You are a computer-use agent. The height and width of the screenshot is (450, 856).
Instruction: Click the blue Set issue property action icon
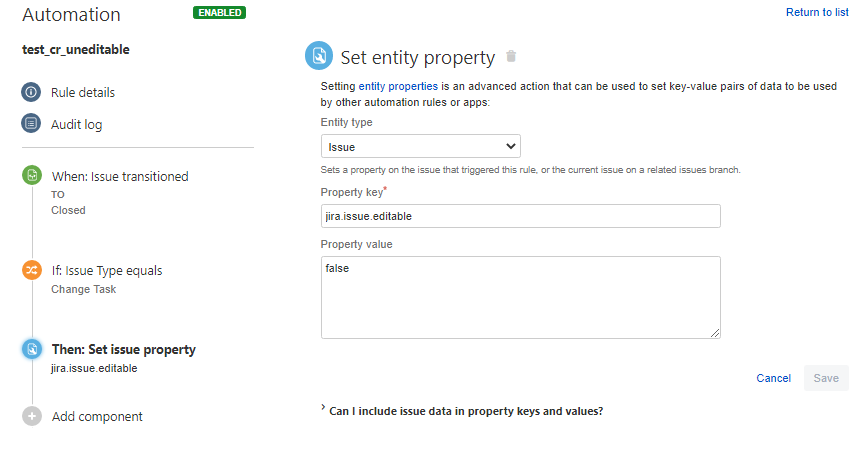point(32,349)
